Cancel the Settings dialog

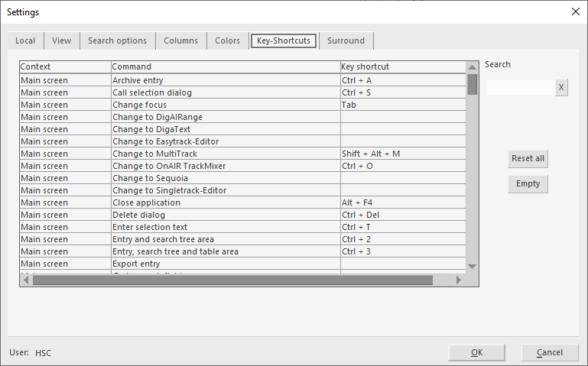550,352
